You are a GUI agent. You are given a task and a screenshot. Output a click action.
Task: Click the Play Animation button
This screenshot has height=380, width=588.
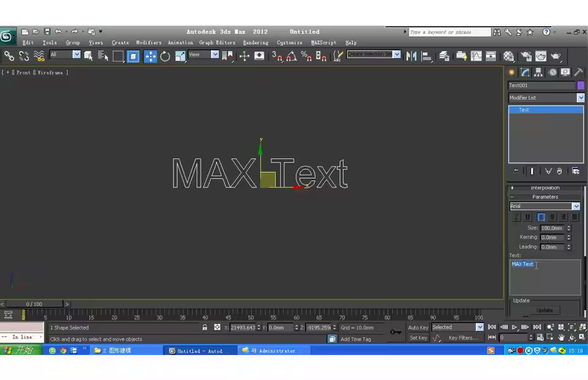click(515, 327)
